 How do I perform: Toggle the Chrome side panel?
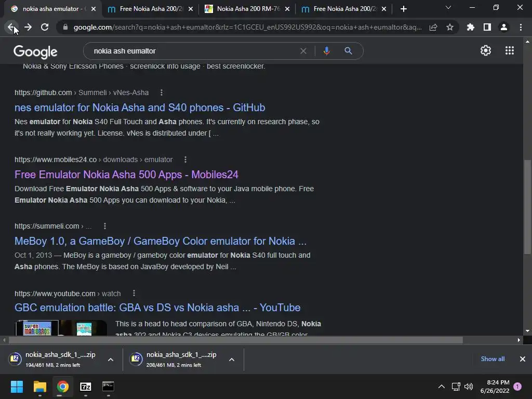(x=487, y=27)
